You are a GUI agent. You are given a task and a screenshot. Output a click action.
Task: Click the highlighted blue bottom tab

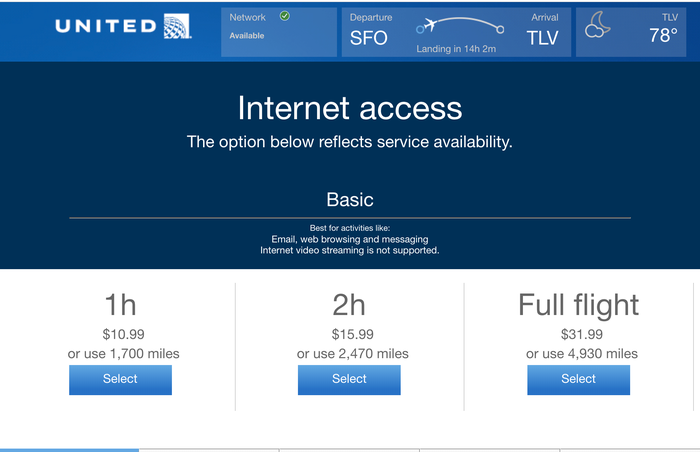pos(70,449)
